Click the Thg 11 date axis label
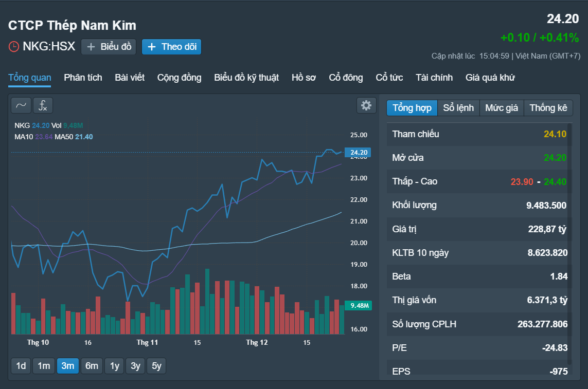Viewport: 588px width, 389px height. click(147, 343)
